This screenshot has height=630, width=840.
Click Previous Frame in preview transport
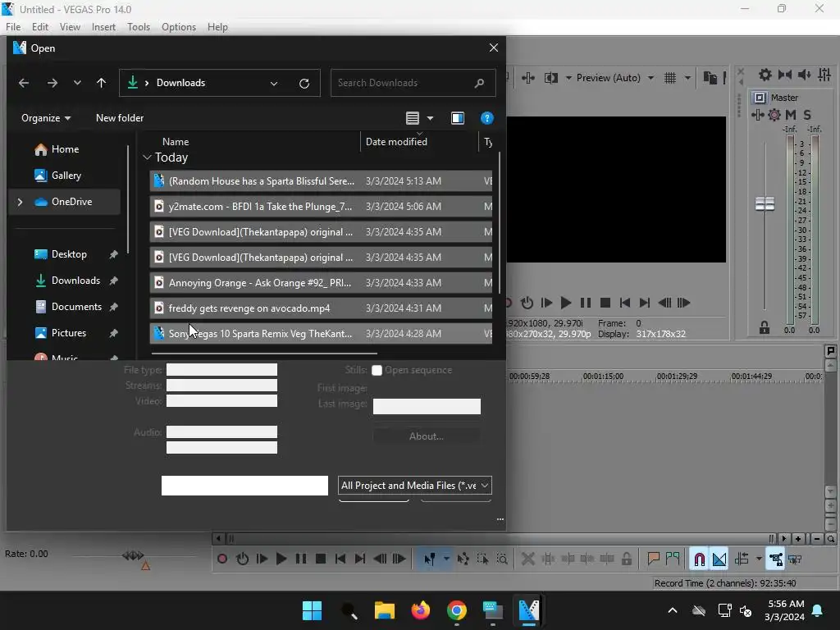click(x=664, y=303)
